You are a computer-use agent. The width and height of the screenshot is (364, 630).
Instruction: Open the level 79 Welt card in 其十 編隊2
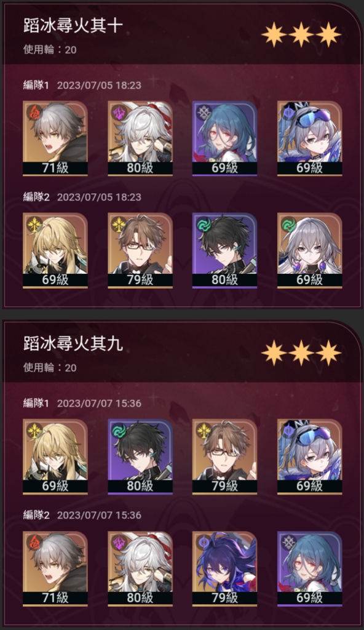tap(140, 250)
